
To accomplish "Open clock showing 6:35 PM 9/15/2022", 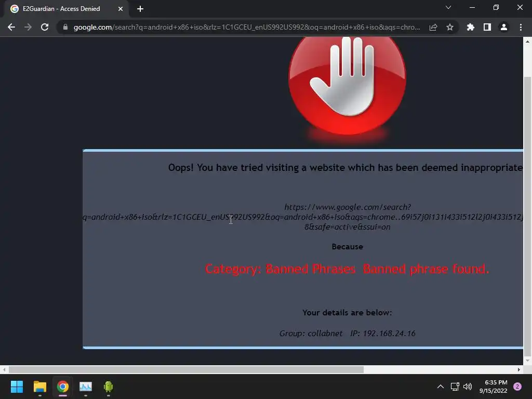I will point(494,387).
